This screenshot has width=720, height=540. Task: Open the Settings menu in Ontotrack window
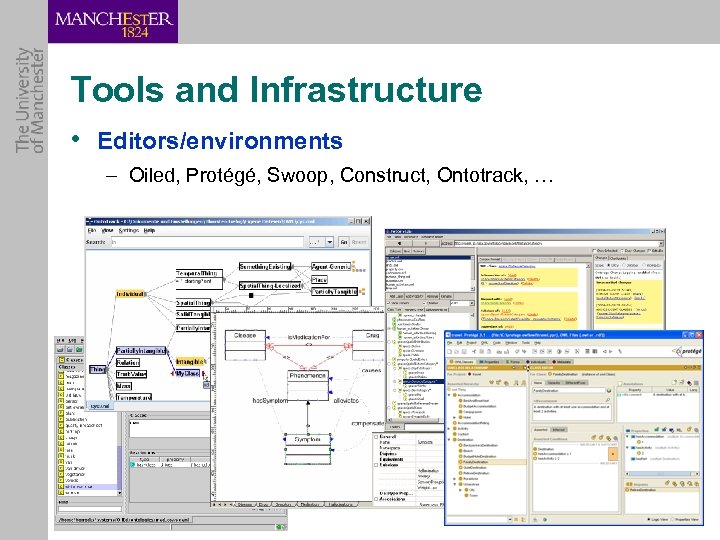coord(129,231)
